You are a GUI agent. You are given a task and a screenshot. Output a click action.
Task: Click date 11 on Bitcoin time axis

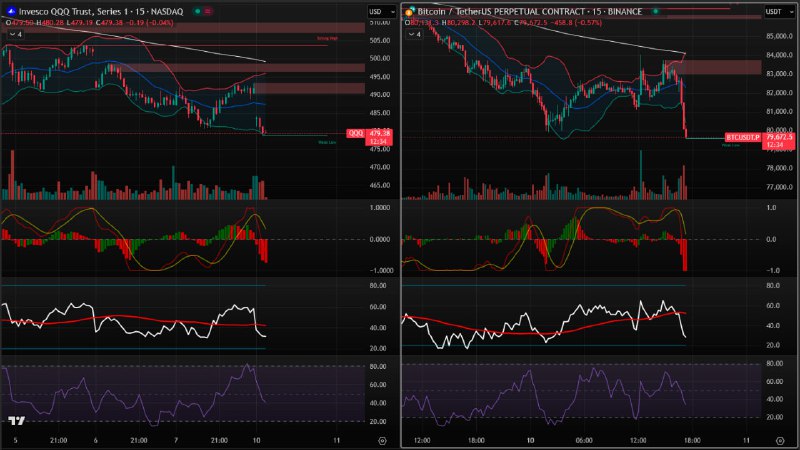click(746, 440)
